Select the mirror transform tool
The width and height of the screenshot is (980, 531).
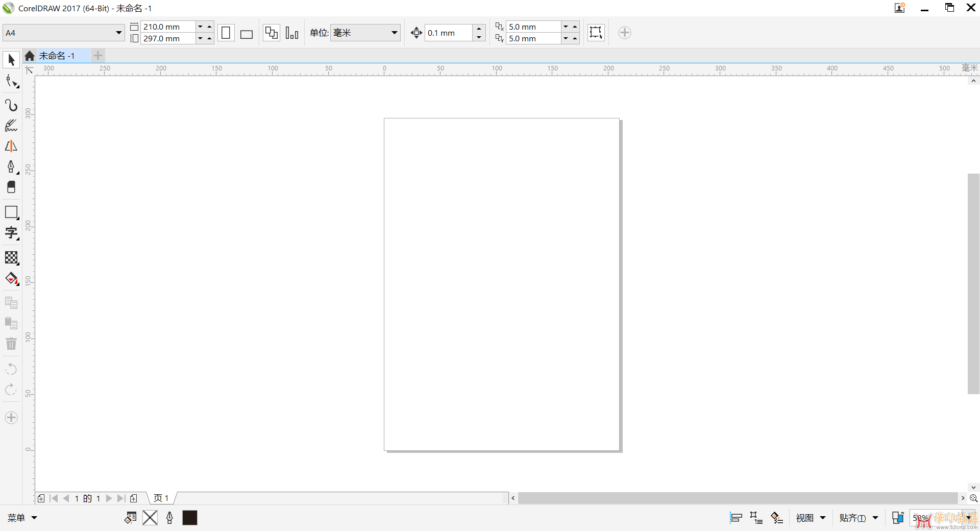pos(11,146)
